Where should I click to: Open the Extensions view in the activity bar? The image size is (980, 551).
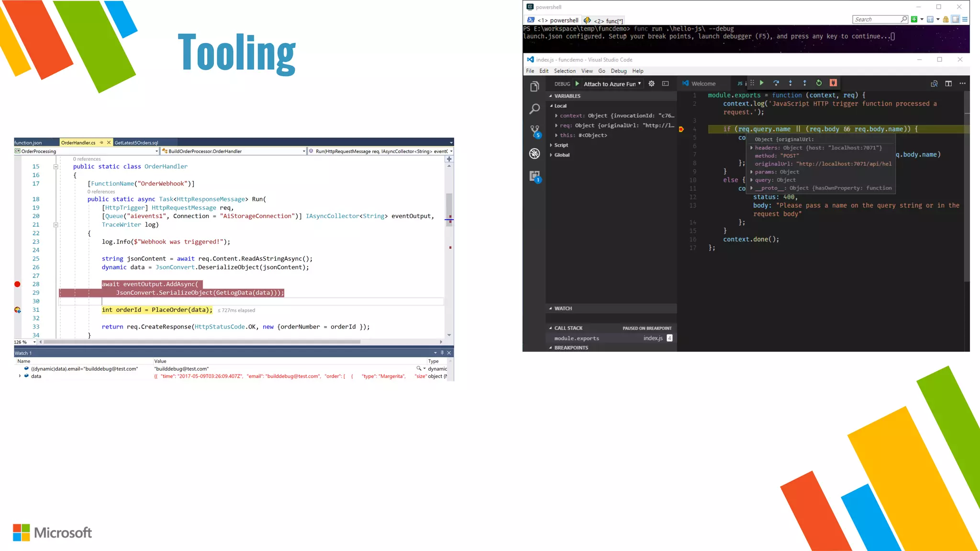coord(535,176)
